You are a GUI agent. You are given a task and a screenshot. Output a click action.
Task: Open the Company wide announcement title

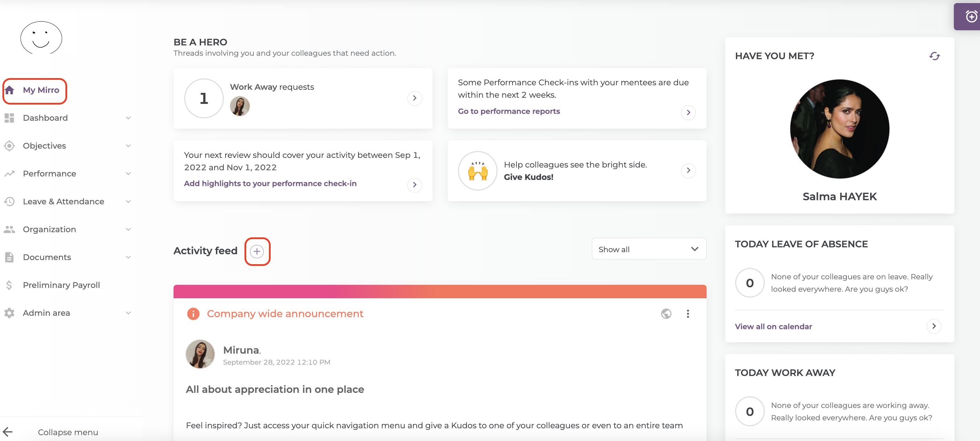[285, 314]
